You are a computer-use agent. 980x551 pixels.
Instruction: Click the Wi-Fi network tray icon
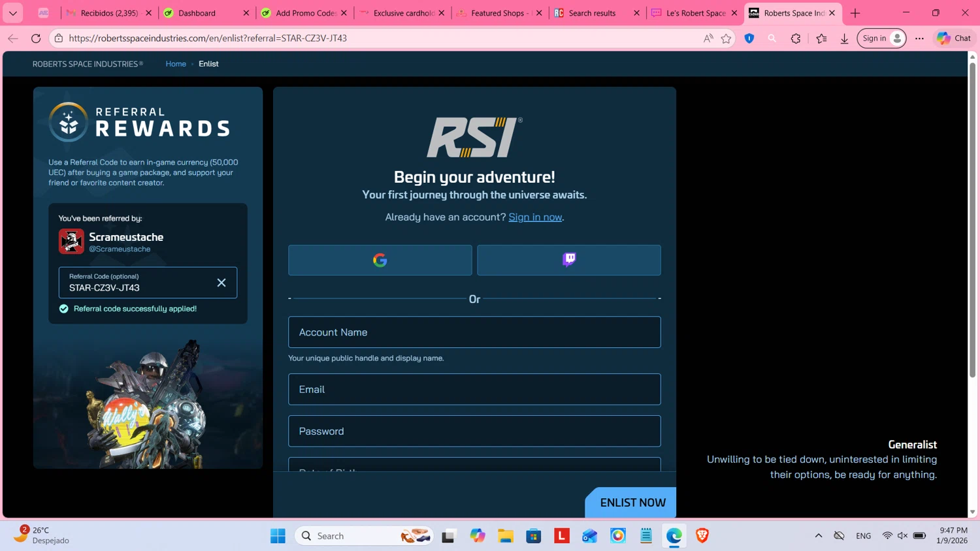point(887,536)
